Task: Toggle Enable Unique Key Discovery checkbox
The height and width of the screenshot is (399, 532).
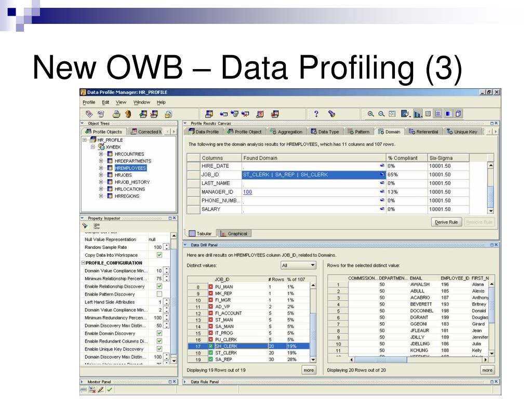Action: point(159,349)
